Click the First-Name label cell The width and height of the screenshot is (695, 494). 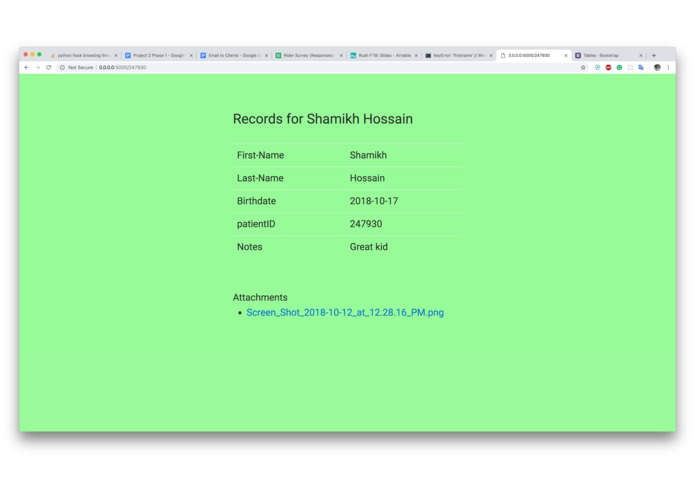260,155
